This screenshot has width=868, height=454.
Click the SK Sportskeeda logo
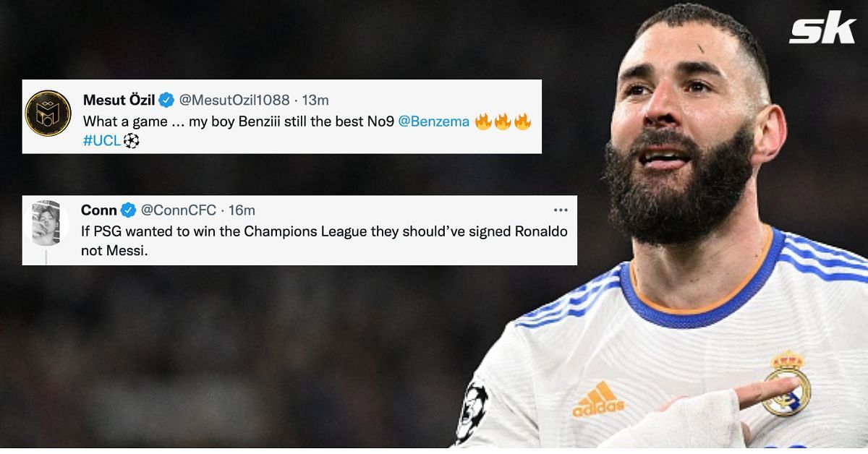821,28
